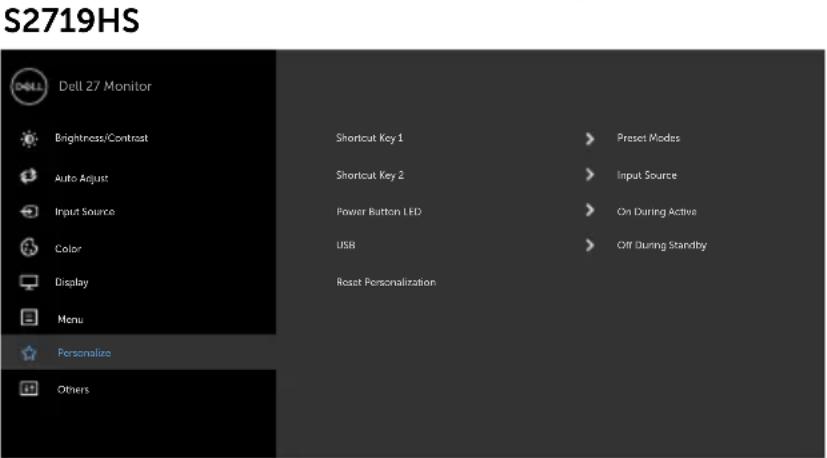The height and width of the screenshot is (458, 827).
Task: Expand the Shortcut Key 2 chevron
Action: point(590,175)
